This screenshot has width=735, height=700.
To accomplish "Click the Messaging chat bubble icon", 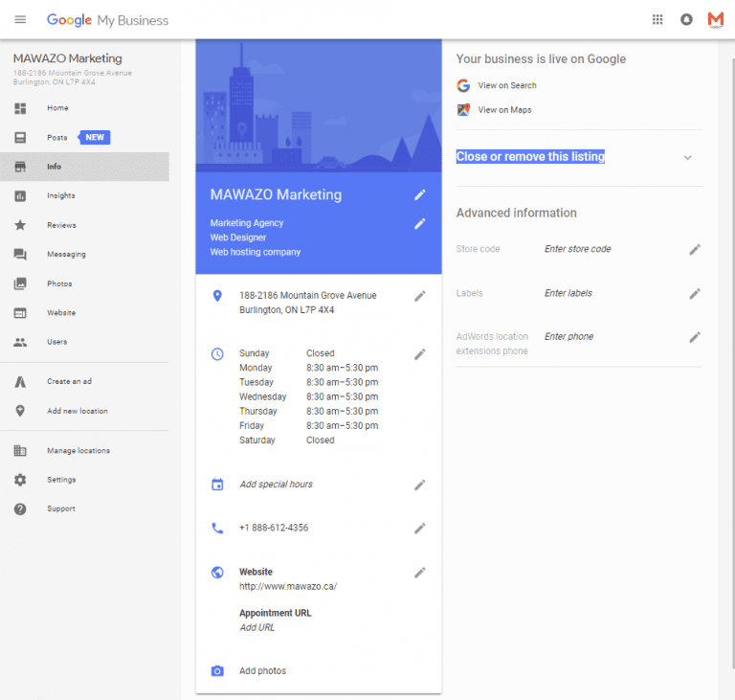I will pyautogui.click(x=20, y=255).
